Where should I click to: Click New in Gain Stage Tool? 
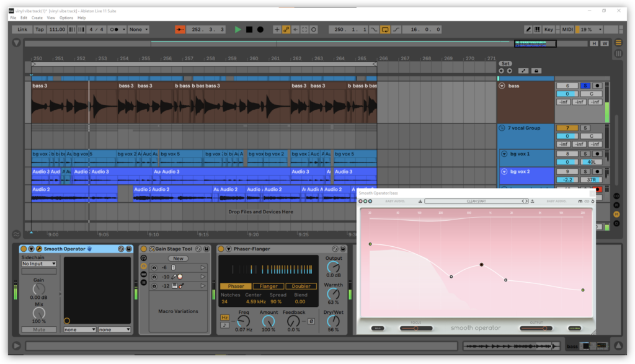click(178, 259)
